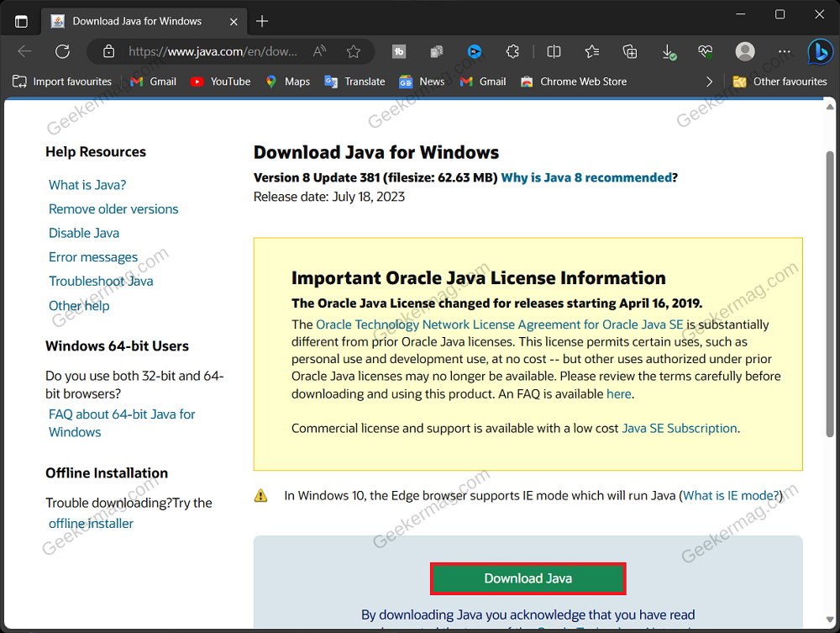The height and width of the screenshot is (633, 840).
Task: Open 'Why is Java 8 recommended' link
Action: coord(586,177)
